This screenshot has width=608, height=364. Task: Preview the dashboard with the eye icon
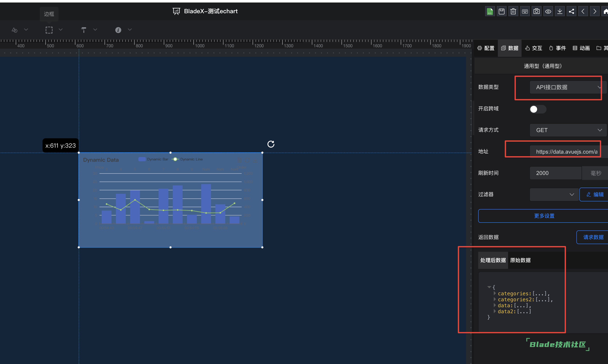click(548, 11)
